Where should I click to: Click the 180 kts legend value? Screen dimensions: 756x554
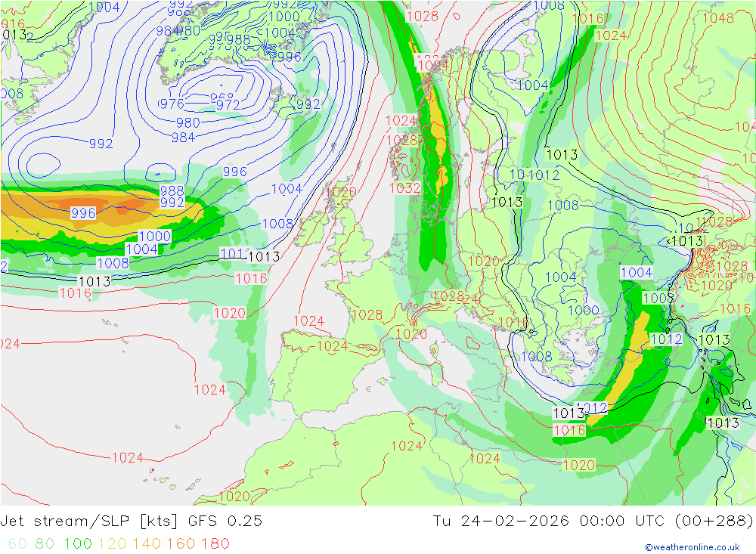click(215, 543)
